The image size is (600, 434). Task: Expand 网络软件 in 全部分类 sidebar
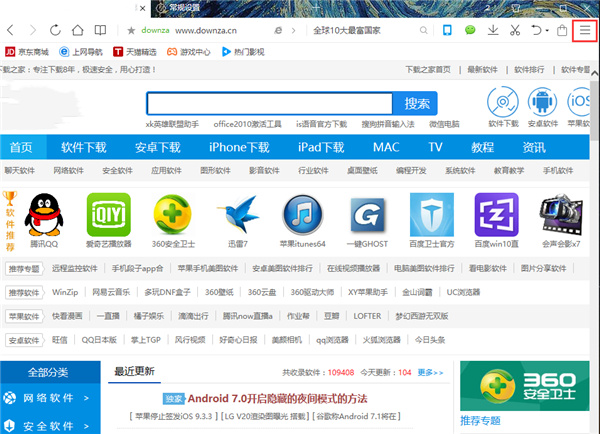tap(50, 398)
